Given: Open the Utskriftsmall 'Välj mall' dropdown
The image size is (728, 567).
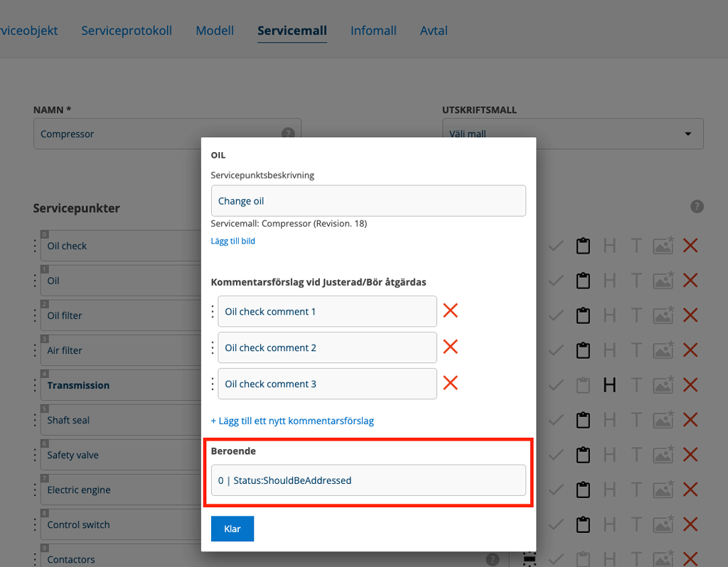Looking at the screenshot, I should point(572,134).
